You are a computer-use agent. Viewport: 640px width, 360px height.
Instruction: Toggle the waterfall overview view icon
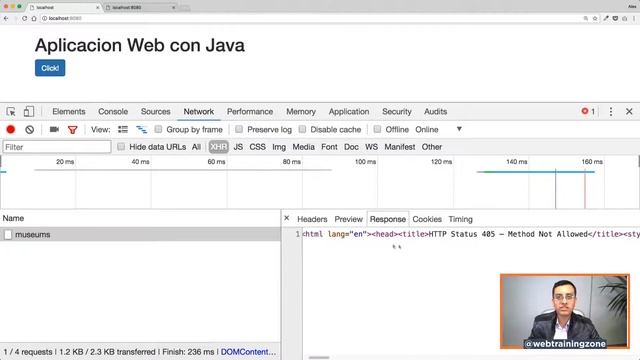142,130
